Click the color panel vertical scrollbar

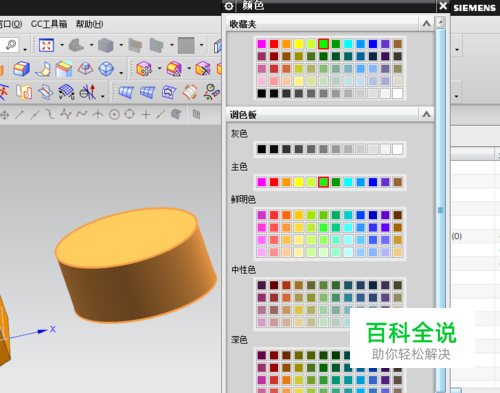pos(441,210)
